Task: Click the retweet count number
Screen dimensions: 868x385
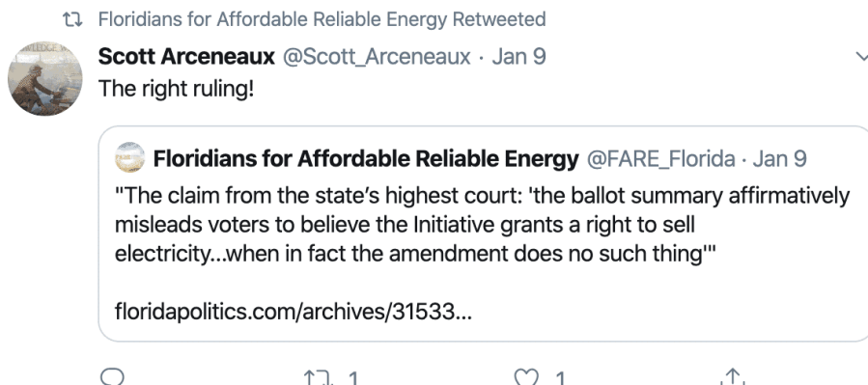Action: tap(353, 378)
